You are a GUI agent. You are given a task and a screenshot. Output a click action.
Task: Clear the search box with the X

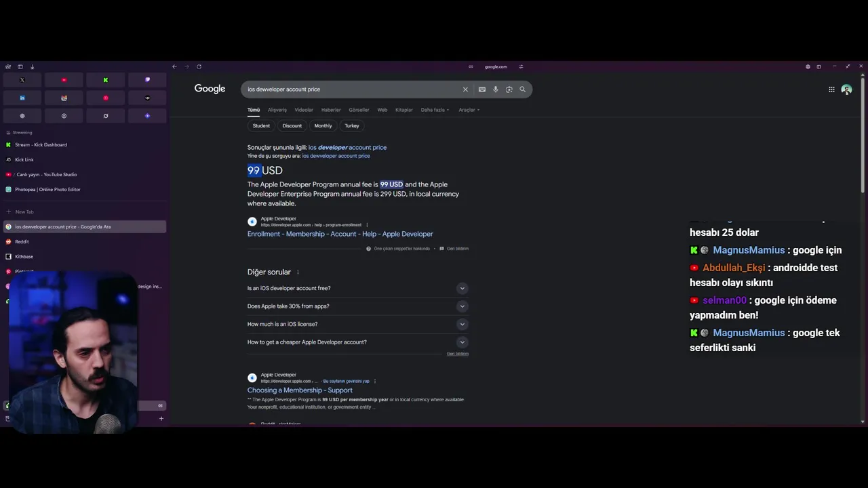pos(465,89)
